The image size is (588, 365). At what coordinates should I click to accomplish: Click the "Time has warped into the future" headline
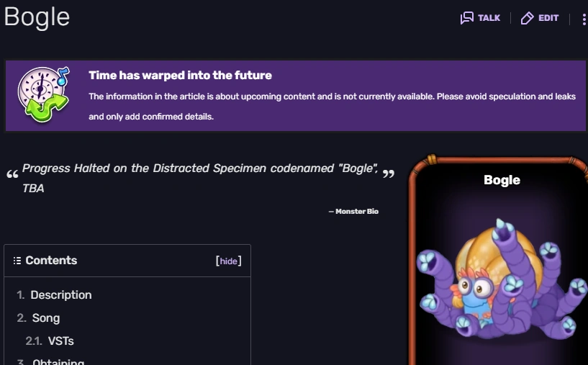180,76
